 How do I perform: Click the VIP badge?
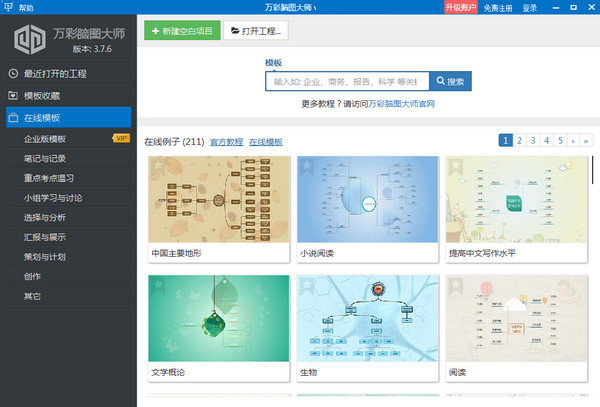(121, 138)
